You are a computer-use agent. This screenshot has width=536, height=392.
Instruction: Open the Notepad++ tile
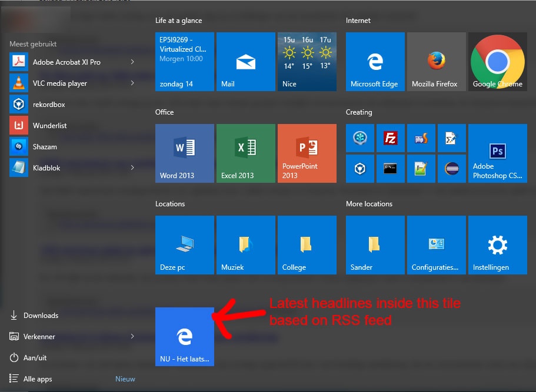point(421,169)
